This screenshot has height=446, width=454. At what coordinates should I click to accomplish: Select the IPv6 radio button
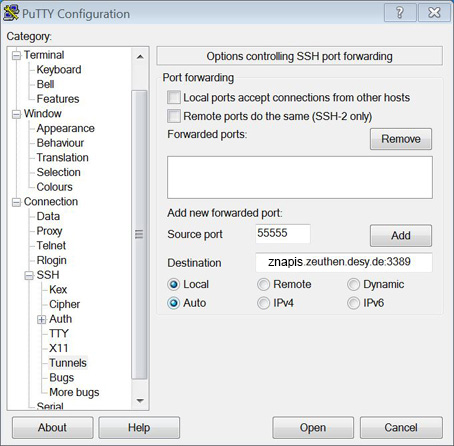coord(353,303)
